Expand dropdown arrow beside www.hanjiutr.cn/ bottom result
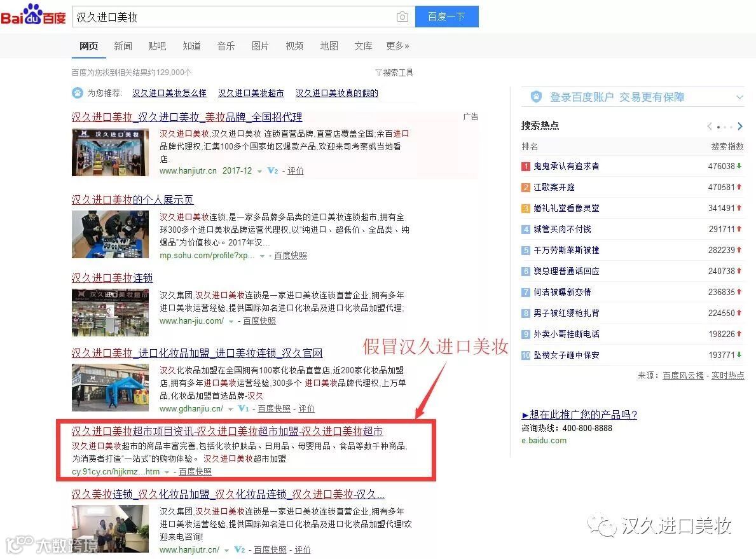This screenshot has height=559, width=756. (226, 550)
